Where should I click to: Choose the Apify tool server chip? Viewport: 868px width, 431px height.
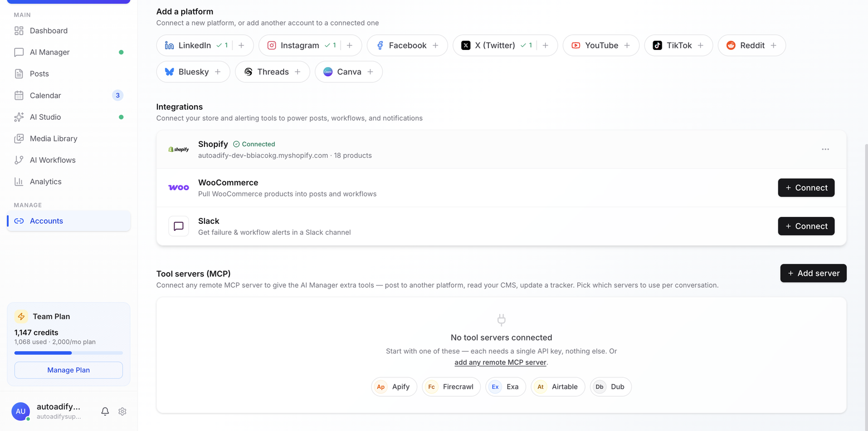point(394,387)
